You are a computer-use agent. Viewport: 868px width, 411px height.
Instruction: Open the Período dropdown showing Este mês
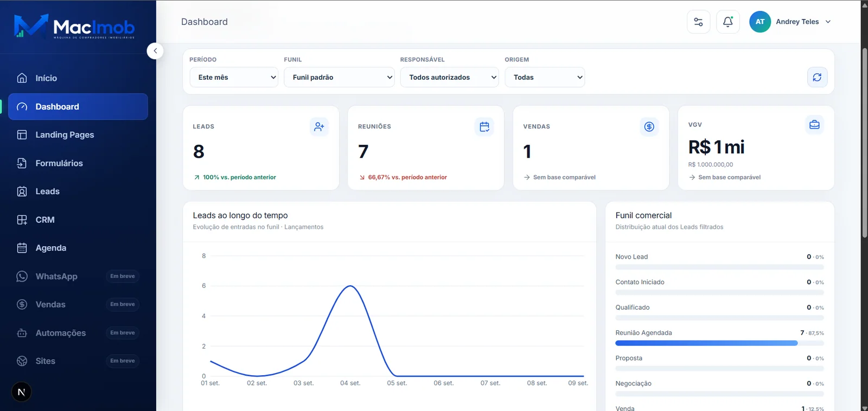pyautogui.click(x=234, y=77)
